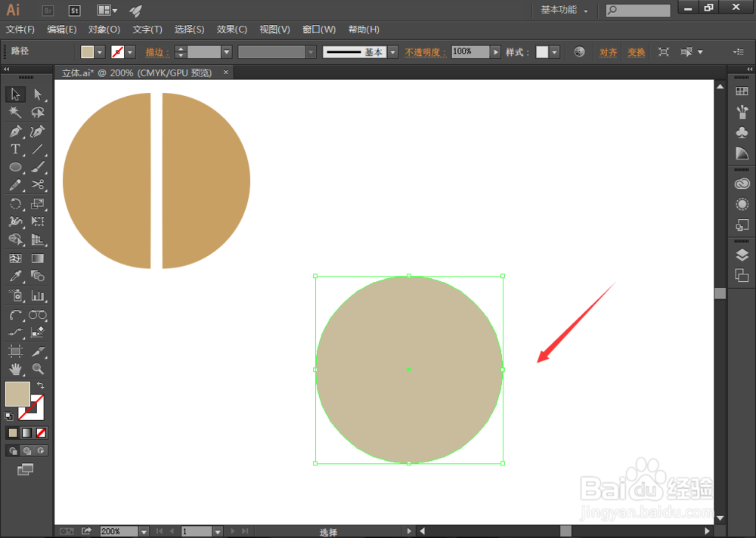Image resolution: width=756 pixels, height=538 pixels.
Task: Select the Mesh tool
Action: coord(15,258)
